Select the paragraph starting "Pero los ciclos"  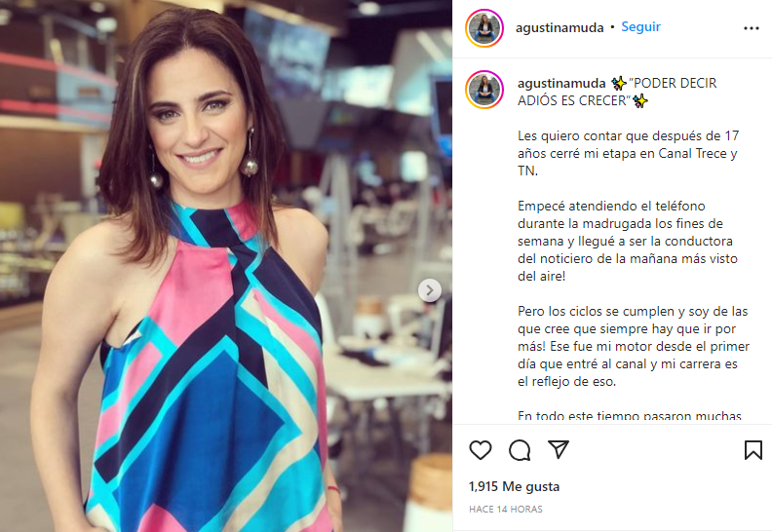[x=634, y=346]
